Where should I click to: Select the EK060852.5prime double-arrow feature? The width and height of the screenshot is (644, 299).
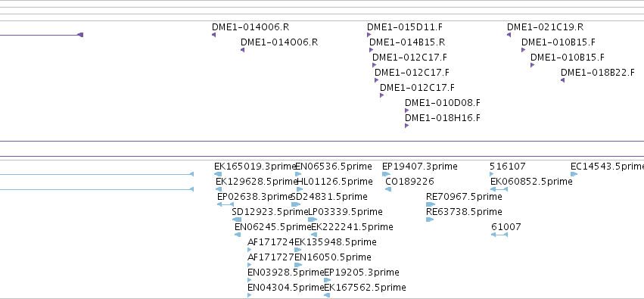499,189
